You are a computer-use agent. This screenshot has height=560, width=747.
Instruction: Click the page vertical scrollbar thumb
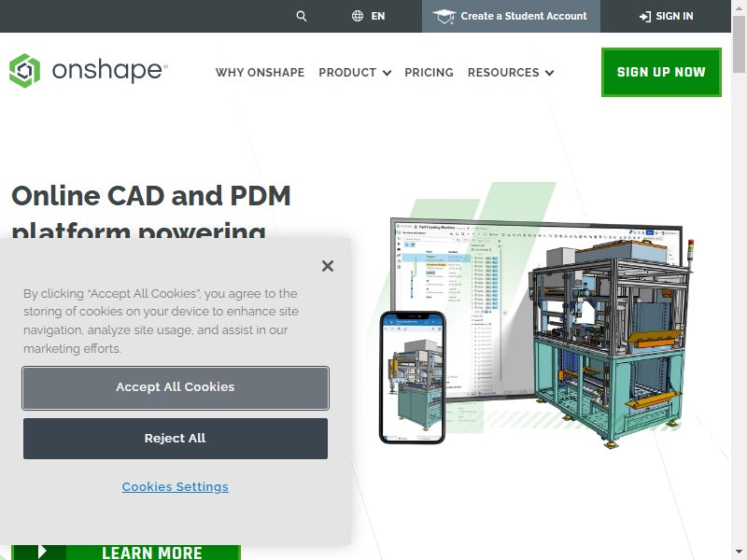tap(739, 44)
